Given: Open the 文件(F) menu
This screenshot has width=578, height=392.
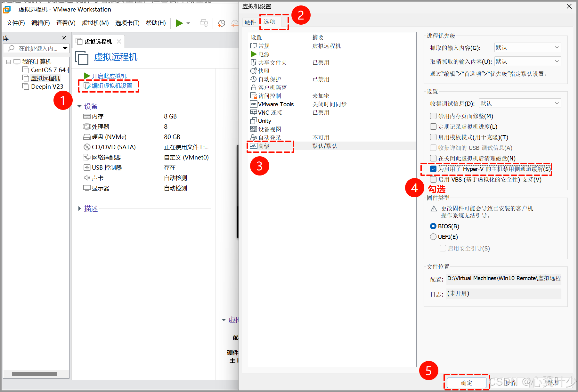Looking at the screenshot, I should point(16,23).
